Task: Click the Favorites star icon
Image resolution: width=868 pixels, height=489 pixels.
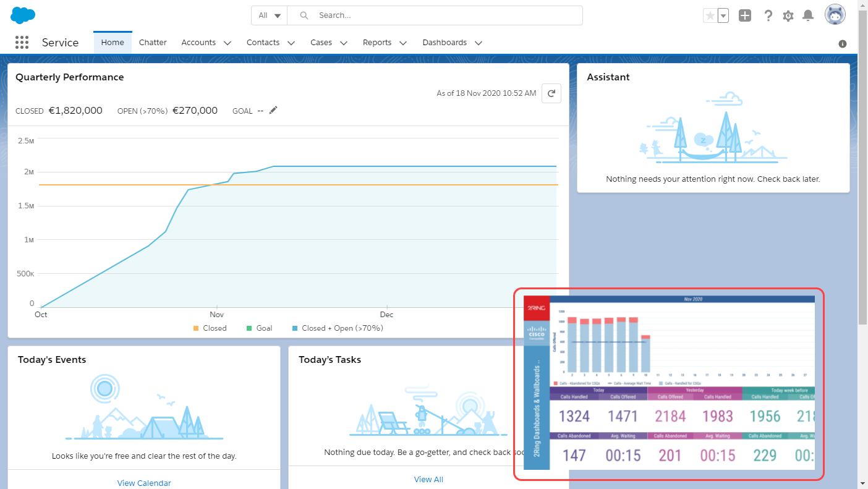Action: tap(710, 16)
